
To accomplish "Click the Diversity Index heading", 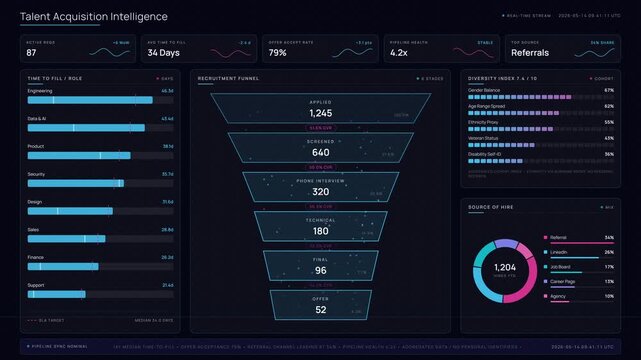I will pyautogui.click(x=502, y=78).
